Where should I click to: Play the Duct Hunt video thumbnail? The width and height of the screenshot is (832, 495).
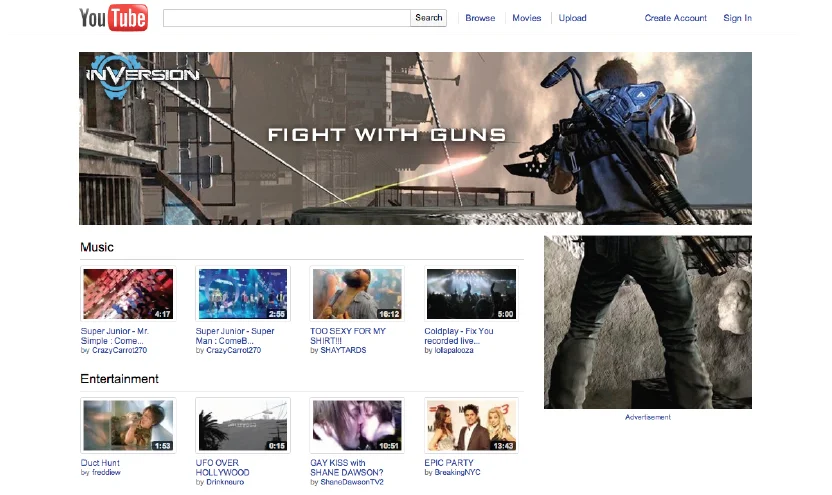pos(128,425)
